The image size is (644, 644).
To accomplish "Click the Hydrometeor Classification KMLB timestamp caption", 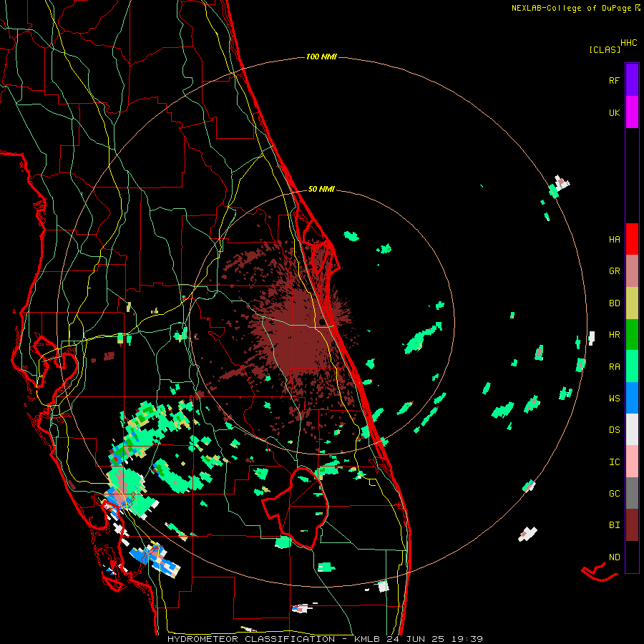I will click(x=325, y=639).
